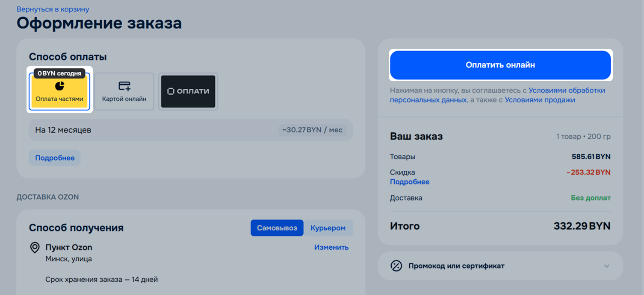The width and height of the screenshot is (644, 295).
Task: Click the location pin icon near Пункт Ozon
Action: coord(35,248)
